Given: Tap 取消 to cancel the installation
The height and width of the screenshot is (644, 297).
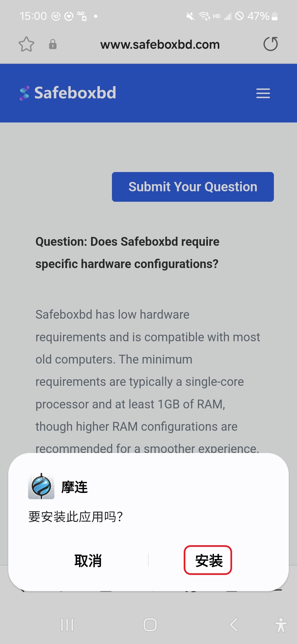Looking at the screenshot, I should [88, 561].
